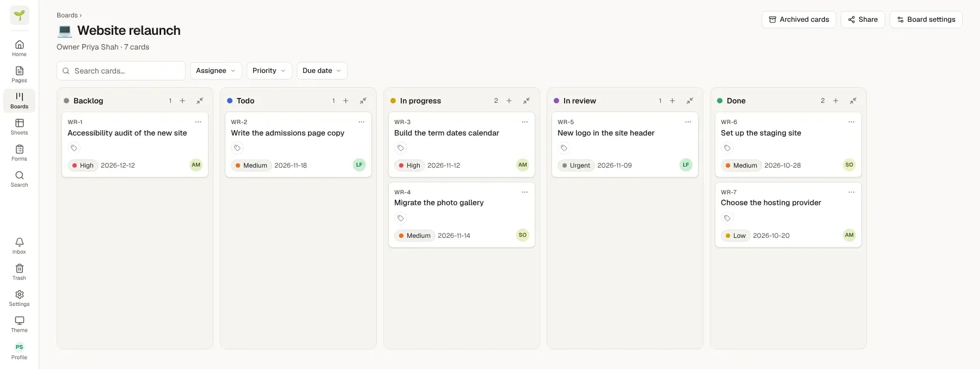Open the WR-7 card options menu
Screen dimensions: 980x369
(852, 192)
